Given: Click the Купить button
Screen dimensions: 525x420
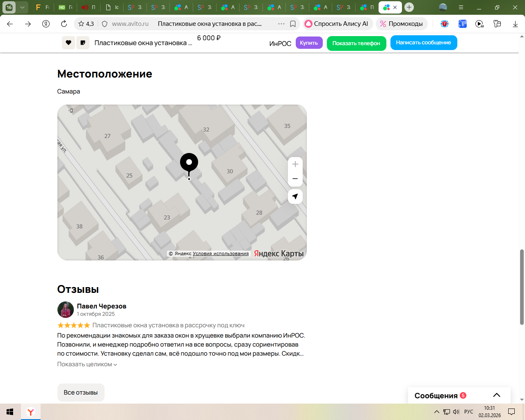Looking at the screenshot, I should coord(309,43).
